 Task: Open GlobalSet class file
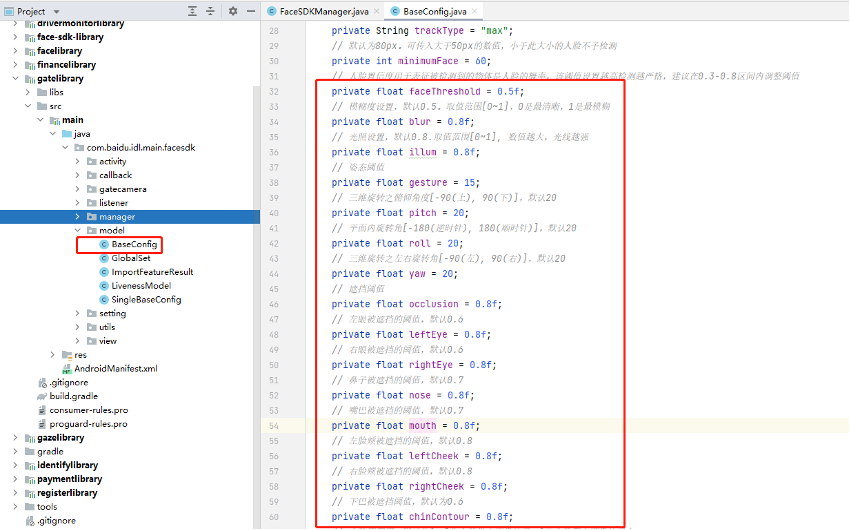click(131, 258)
